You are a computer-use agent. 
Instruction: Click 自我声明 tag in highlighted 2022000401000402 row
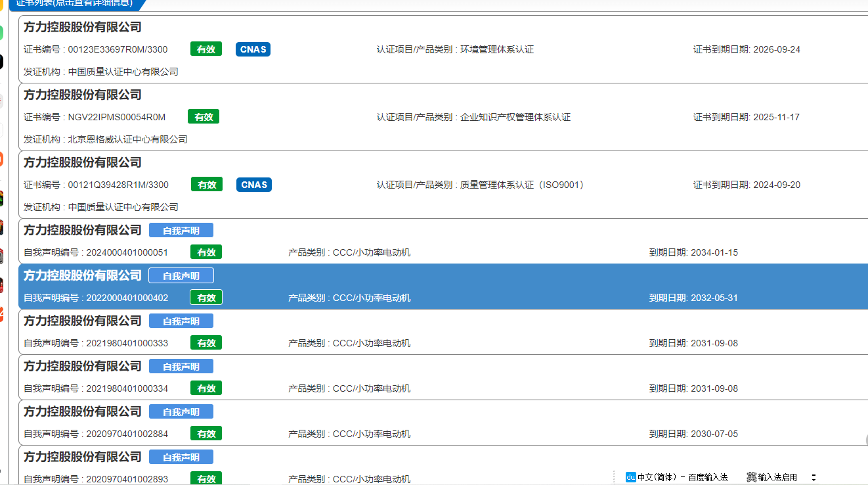coord(181,276)
